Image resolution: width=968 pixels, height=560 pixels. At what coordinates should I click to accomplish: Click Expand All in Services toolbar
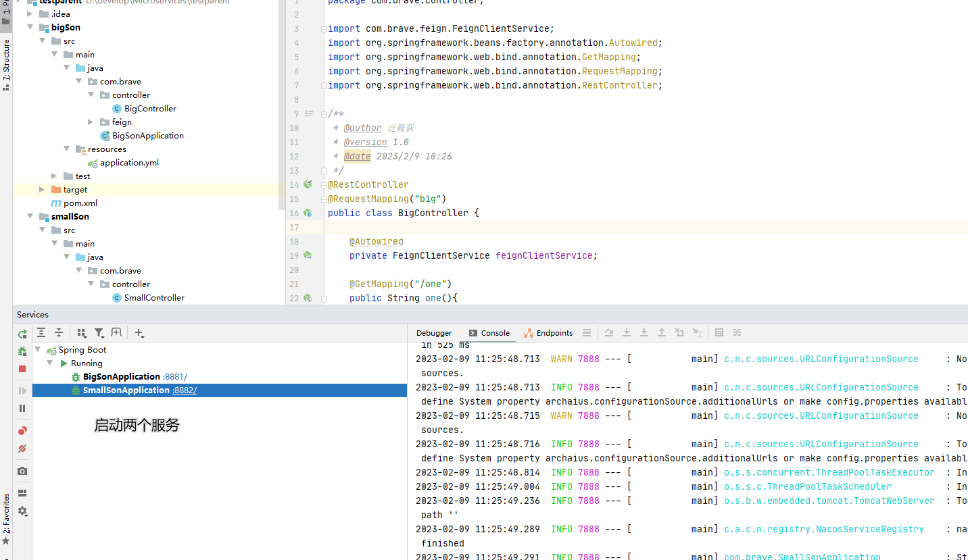coord(41,333)
